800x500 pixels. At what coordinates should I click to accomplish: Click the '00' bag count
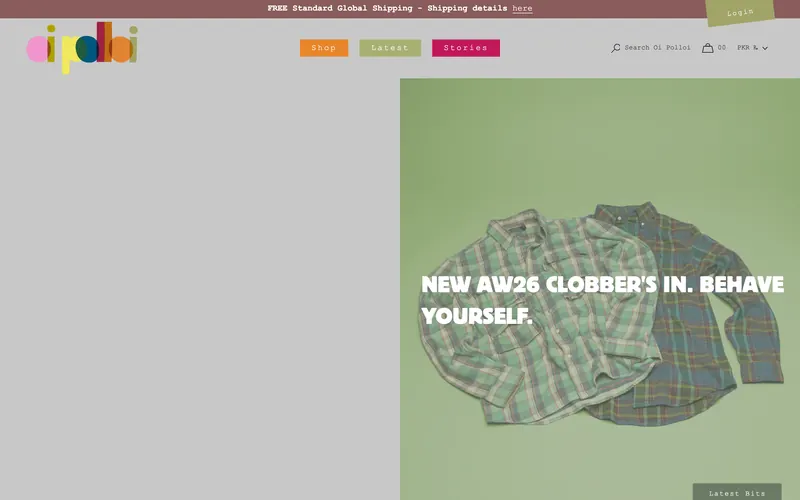pyautogui.click(x=721, y=47)
